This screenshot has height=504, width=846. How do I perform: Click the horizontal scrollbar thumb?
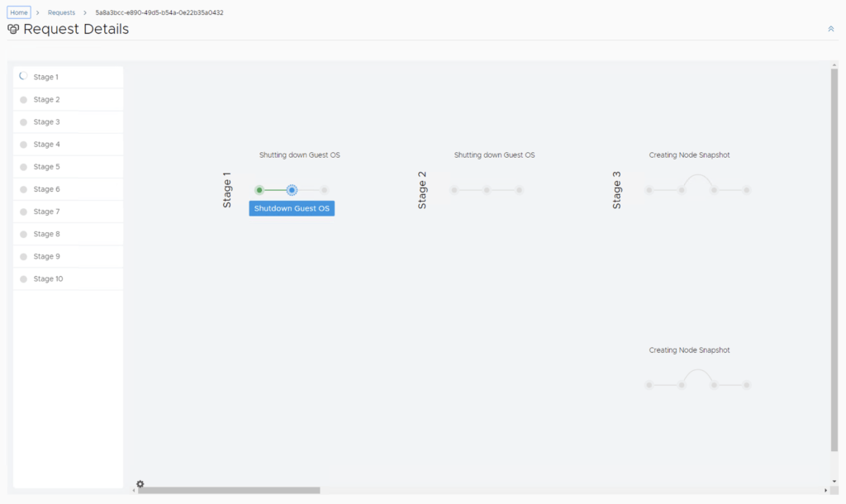(228, 491)
